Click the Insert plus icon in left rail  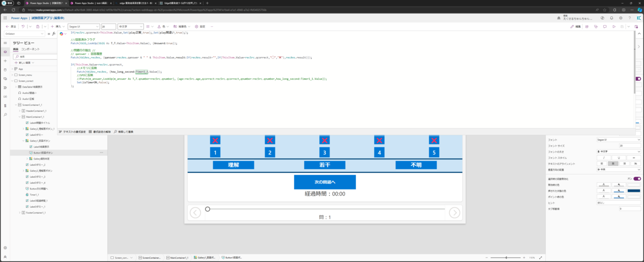tap(5, 61)
